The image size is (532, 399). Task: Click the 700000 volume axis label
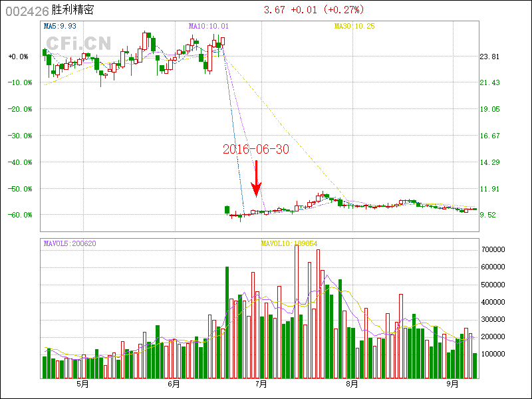[493, 249]
